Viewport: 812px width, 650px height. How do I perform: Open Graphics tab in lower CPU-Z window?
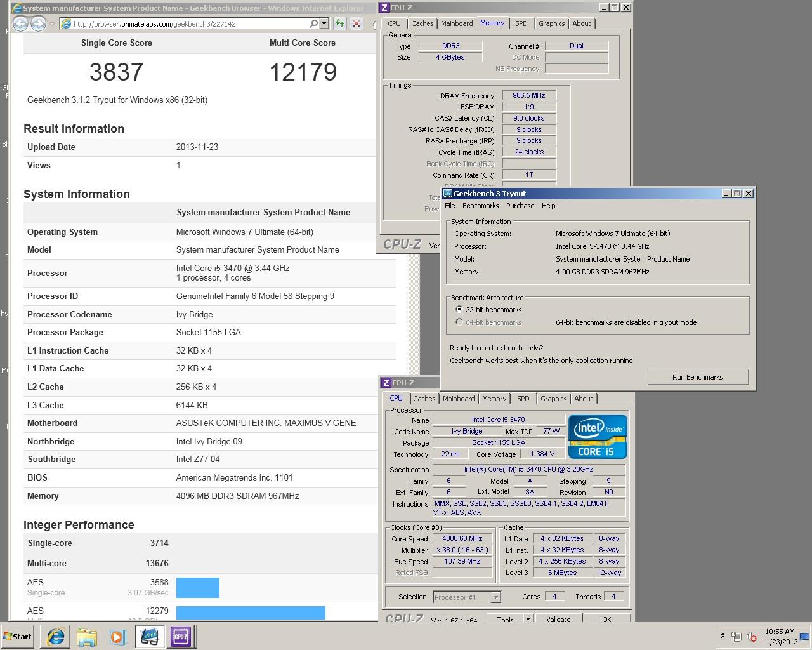[553, 399]
